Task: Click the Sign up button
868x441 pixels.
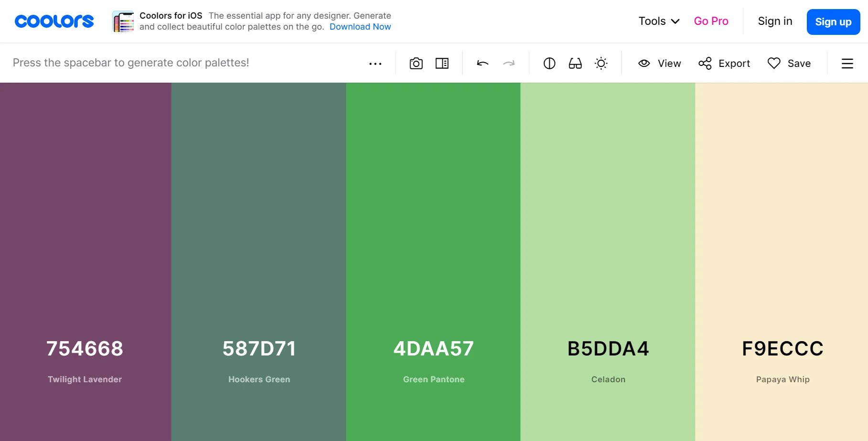Action: coord(833,22)
